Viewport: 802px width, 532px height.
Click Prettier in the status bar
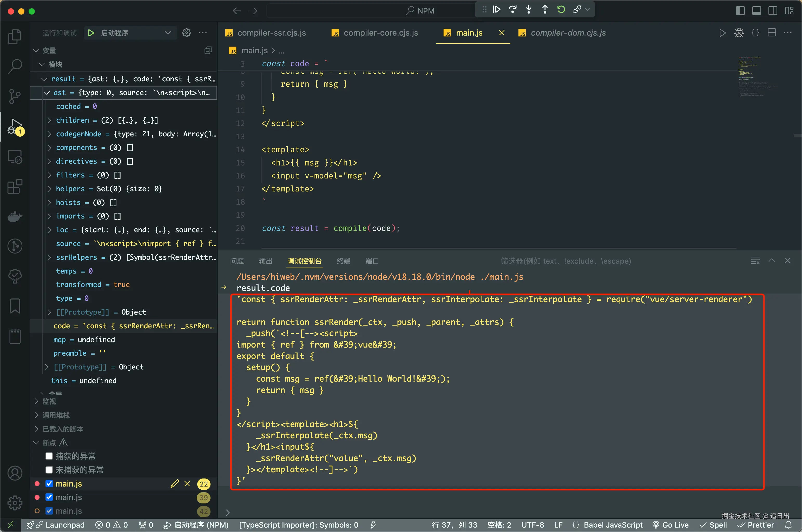coord(756,525)
